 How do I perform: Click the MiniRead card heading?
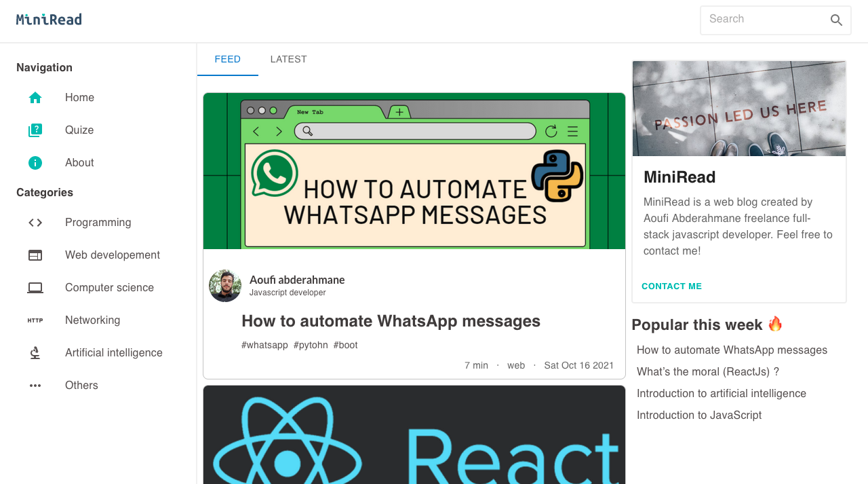pyautogui.click(x=679, y=177)
